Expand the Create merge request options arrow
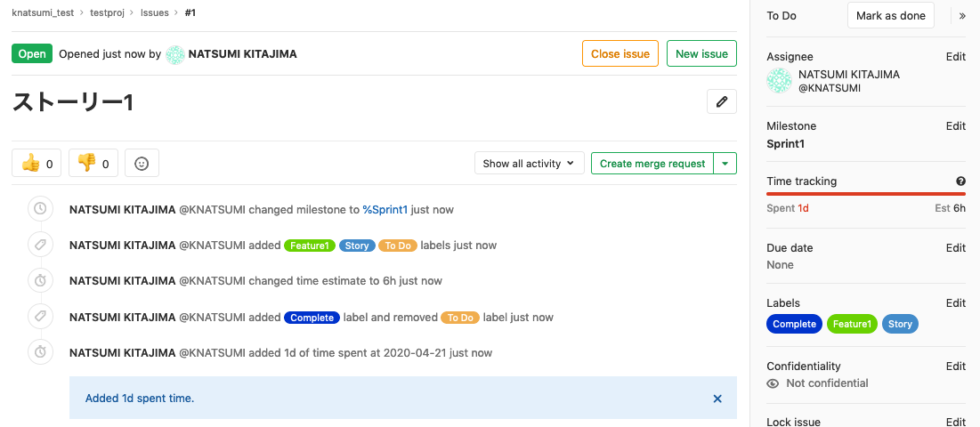The image size is (980, 427). pos(725,163)
